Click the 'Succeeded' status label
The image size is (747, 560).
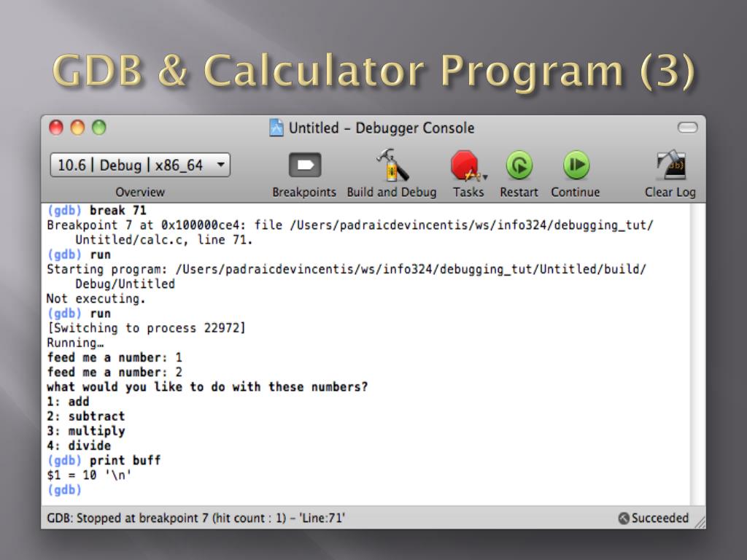(x=659, y=518)
